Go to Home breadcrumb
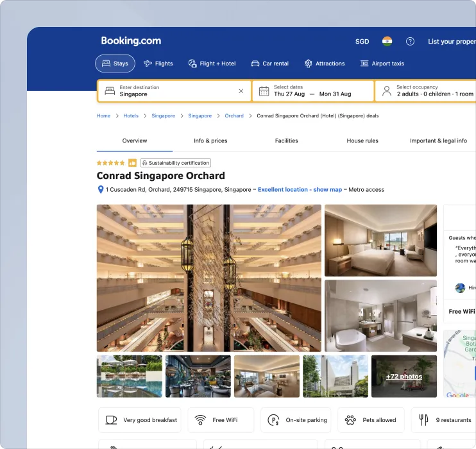 (x=103, y=115)
